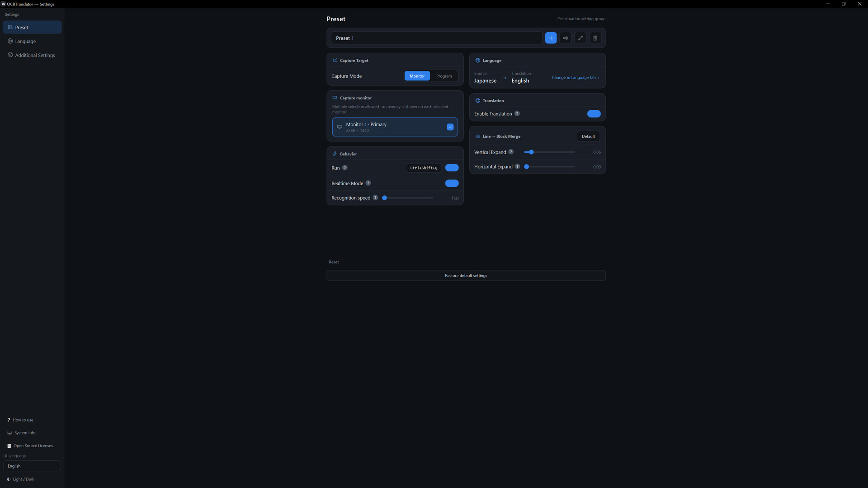
Task: Click the Open Source Licenses document icon
Action: click(x=9, y=446)
